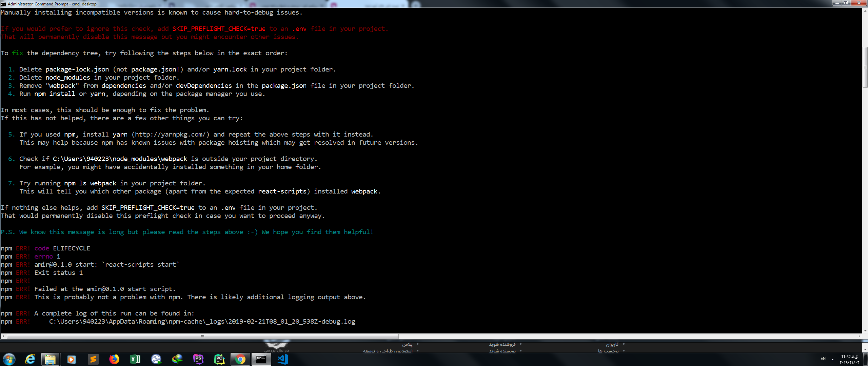The width and height of the screenshot is (868, 366).
Task: Open Visual Studio Code from the taskbar
Action: 282,359
